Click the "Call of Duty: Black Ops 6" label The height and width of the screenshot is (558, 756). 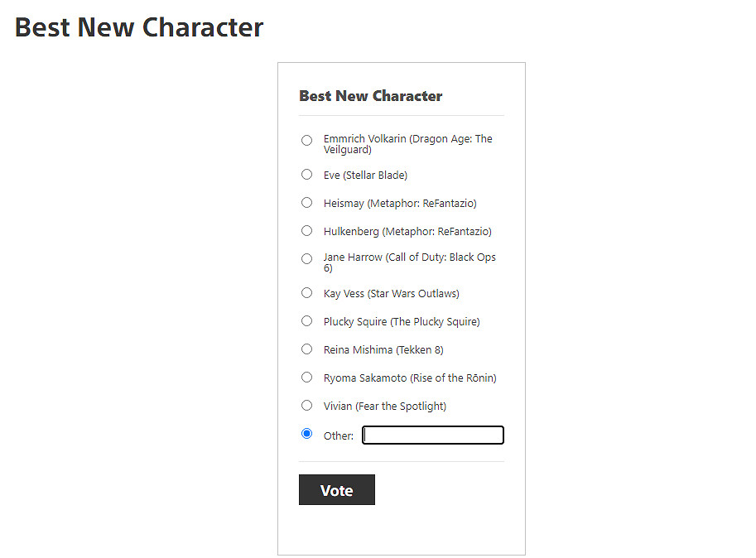click(x=409, y=262)
